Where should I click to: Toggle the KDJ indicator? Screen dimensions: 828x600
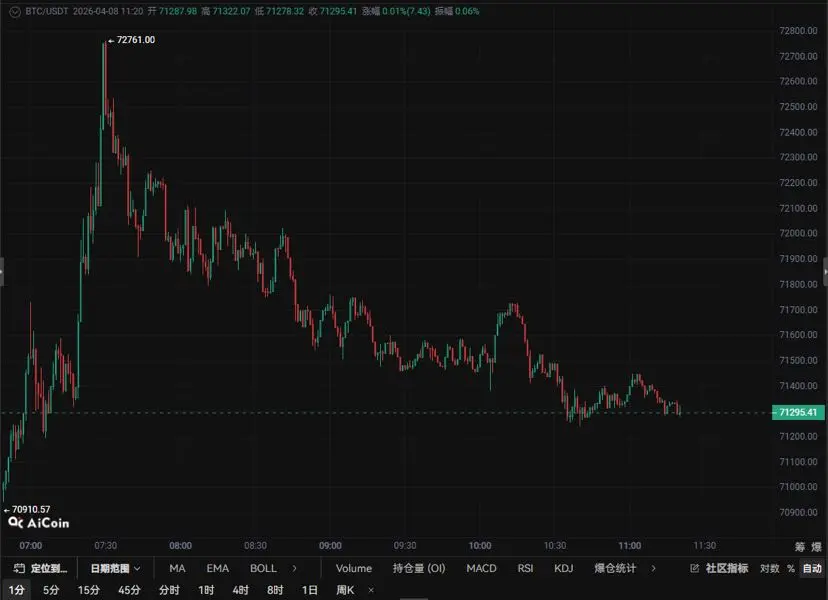tap(563, 568)
